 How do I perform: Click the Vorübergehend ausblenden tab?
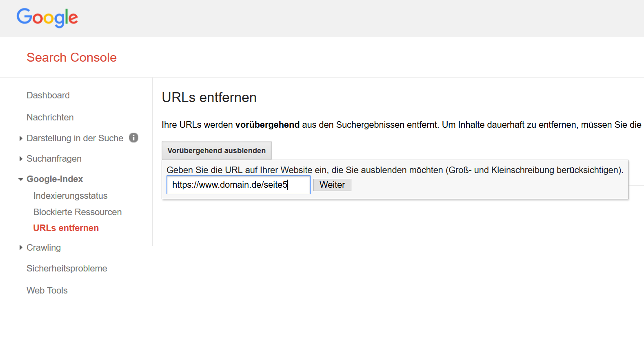pos(216,151)
